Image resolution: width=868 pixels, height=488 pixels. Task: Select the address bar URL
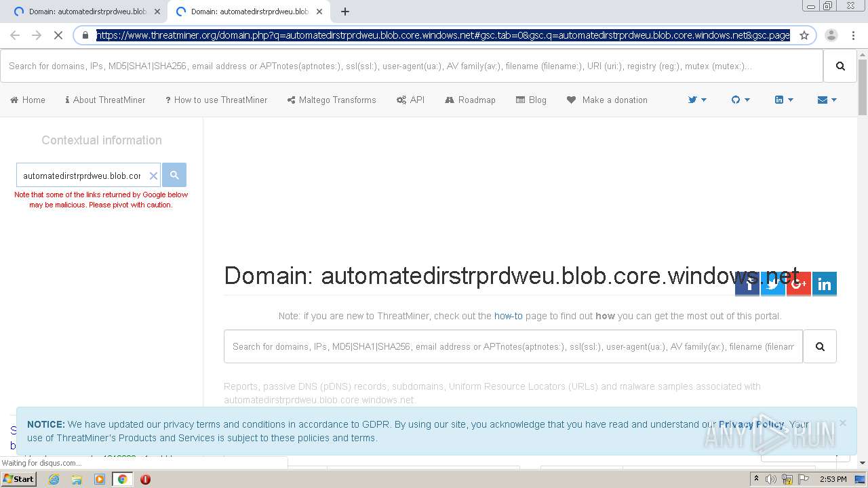click(x=443, y=35)
